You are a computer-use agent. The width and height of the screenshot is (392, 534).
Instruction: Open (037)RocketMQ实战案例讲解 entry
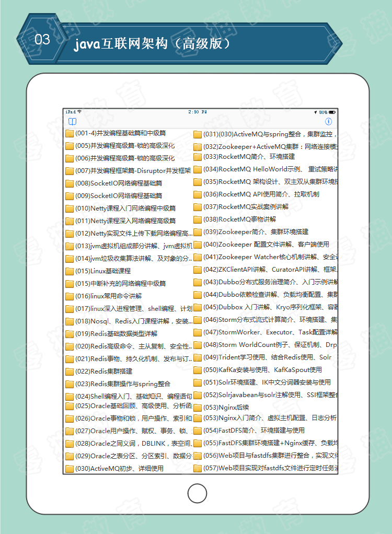click(246, 207)
